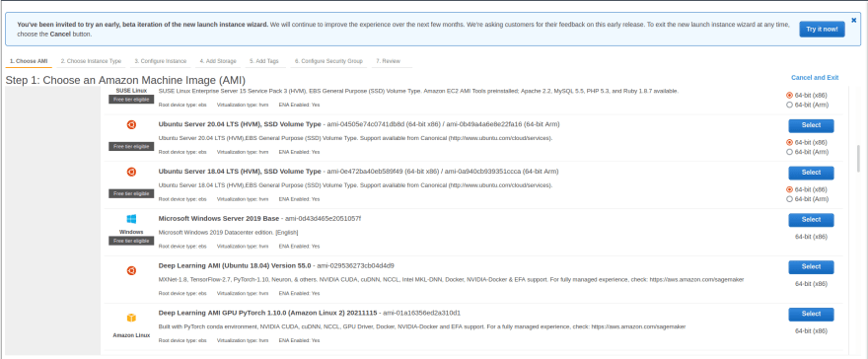Viewport: 868px width, 359px height.
Task: Select the Deep Learning AMI GPU PyTorch 1.10.0
Action: pos(811,315)
